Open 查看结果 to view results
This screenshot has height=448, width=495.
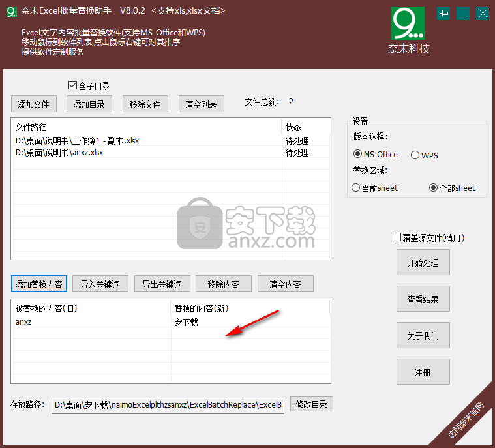423,299
